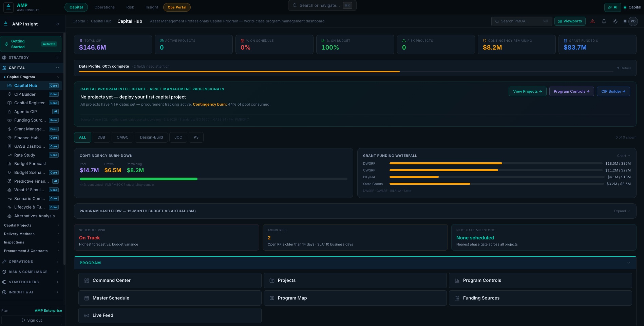Show Data Profile Details
Image resolution: width=644 pixels, height=326 pixels.
click(624, 68)
